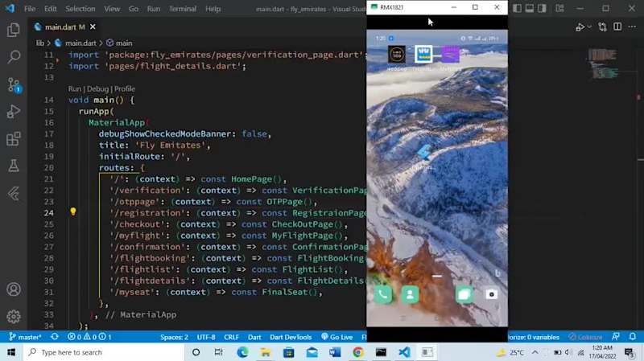Click the master branch status item
This screenshot has width=644, height=361.
(x=26, y=337)
